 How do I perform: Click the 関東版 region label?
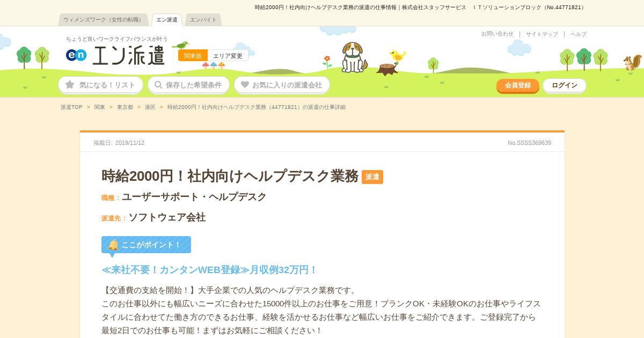(x=193, y=56)
